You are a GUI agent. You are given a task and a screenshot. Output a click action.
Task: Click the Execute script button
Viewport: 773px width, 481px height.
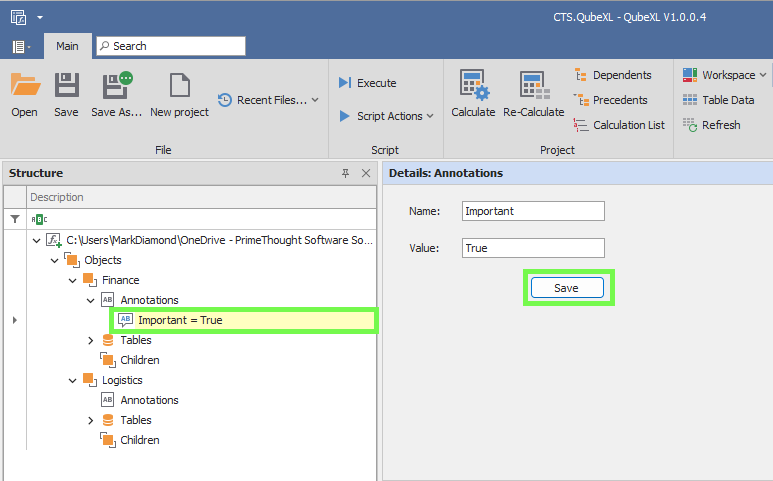(367, 83)
